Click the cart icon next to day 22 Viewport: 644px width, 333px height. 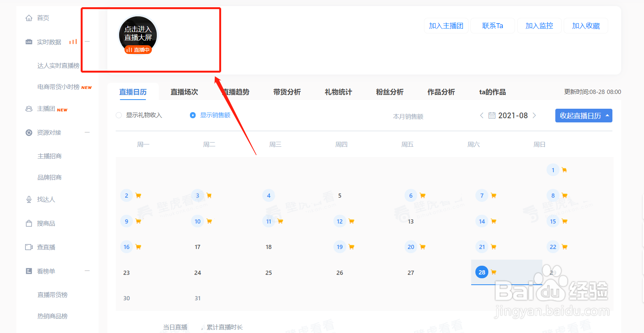pos(565,247)
